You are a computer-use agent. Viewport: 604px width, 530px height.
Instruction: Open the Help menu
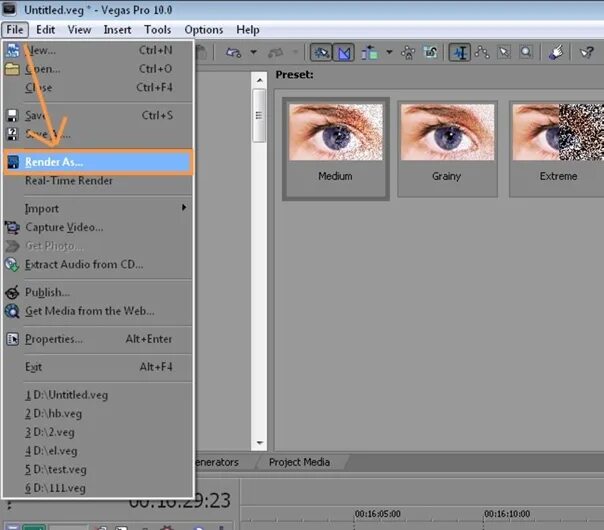pos(248,30)
